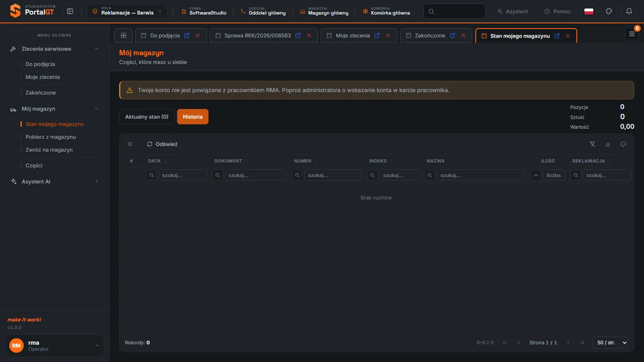Click the search icon for DATA filter
This screenshot has height=362, width=644.
pyautogui.click(x=152, y=175)
